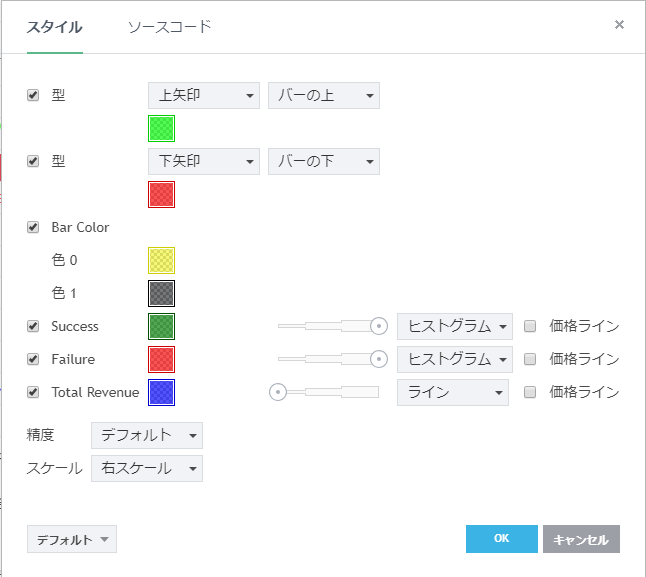Select the スタイル tab
646x577 pixels.
click(54, 27)
